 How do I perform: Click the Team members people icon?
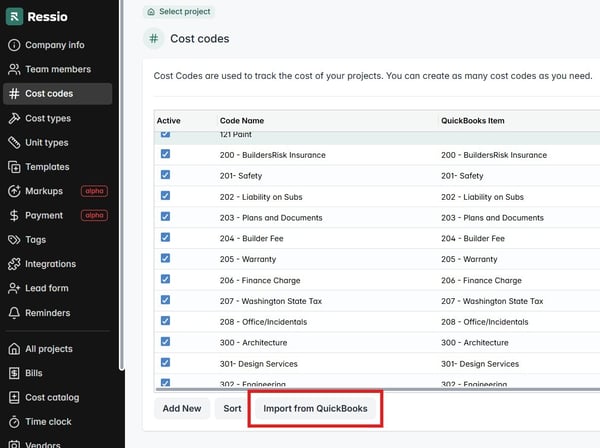tap(14, 69)
